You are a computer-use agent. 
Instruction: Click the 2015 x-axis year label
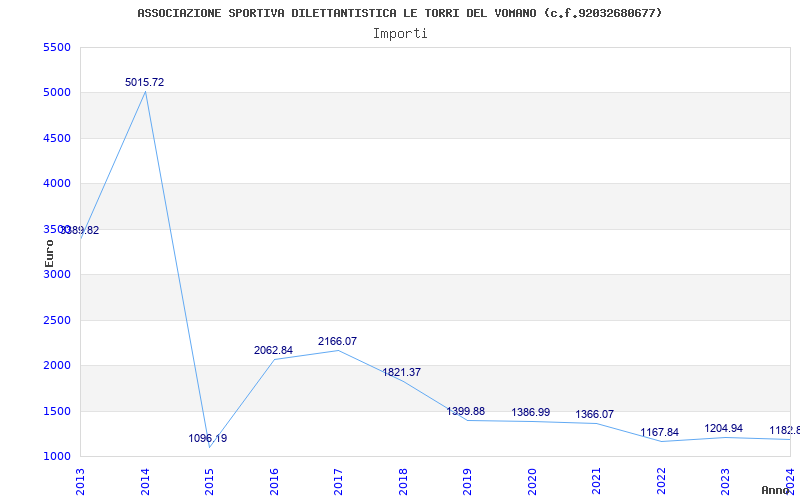tap(210, 482)
